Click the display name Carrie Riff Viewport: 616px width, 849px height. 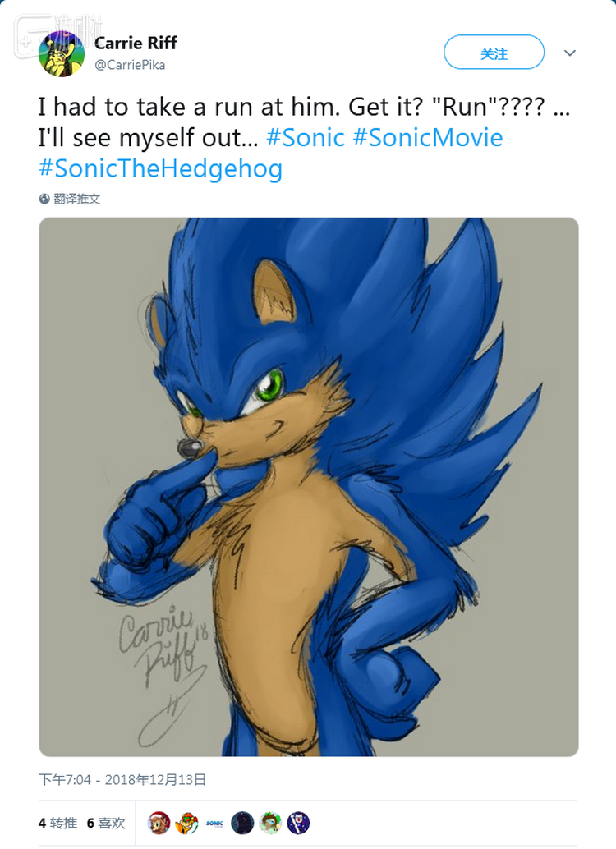pos(136,43)
